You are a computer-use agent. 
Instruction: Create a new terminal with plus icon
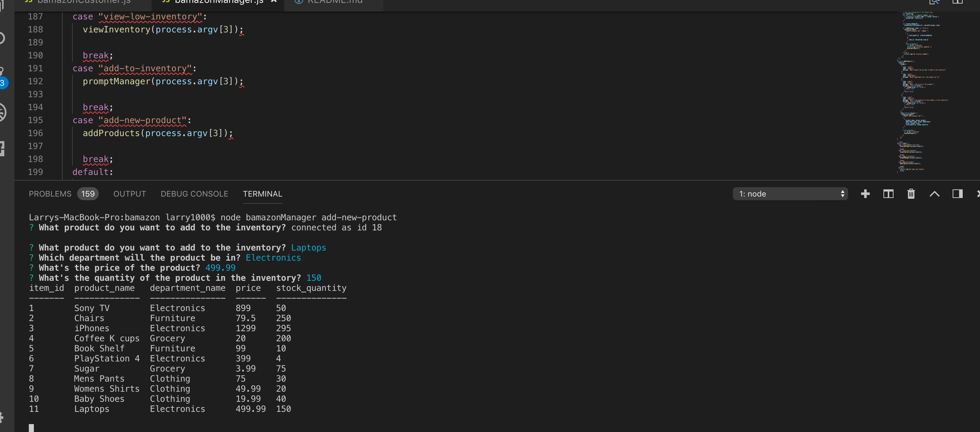pos(865,194)
